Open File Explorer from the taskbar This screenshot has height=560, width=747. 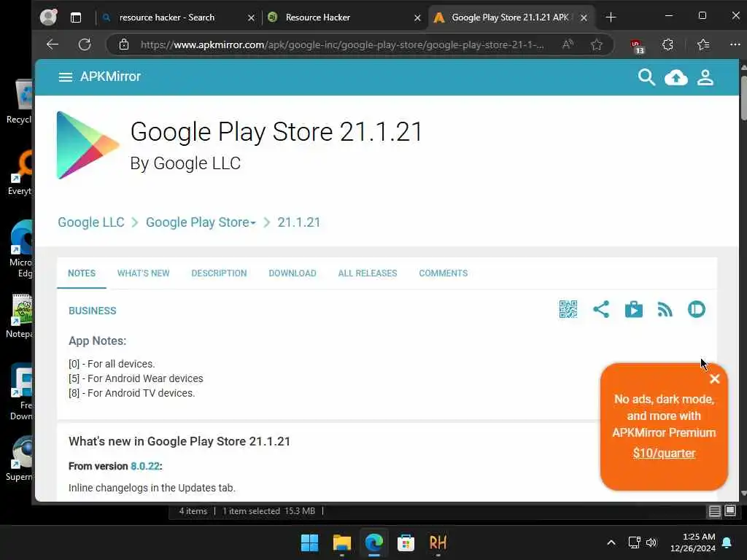tap(341, 542)
